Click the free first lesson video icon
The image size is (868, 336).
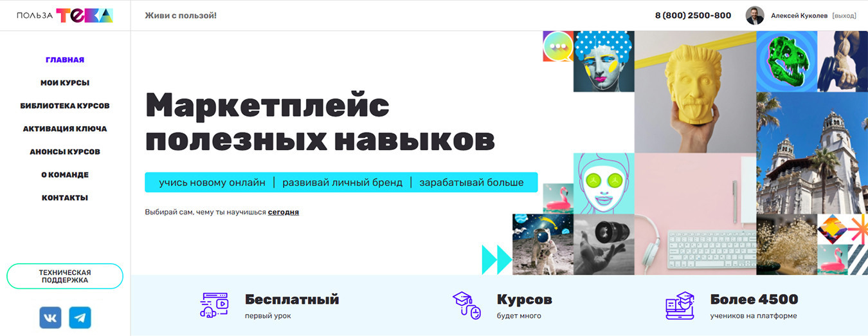(x=214, y=306)
